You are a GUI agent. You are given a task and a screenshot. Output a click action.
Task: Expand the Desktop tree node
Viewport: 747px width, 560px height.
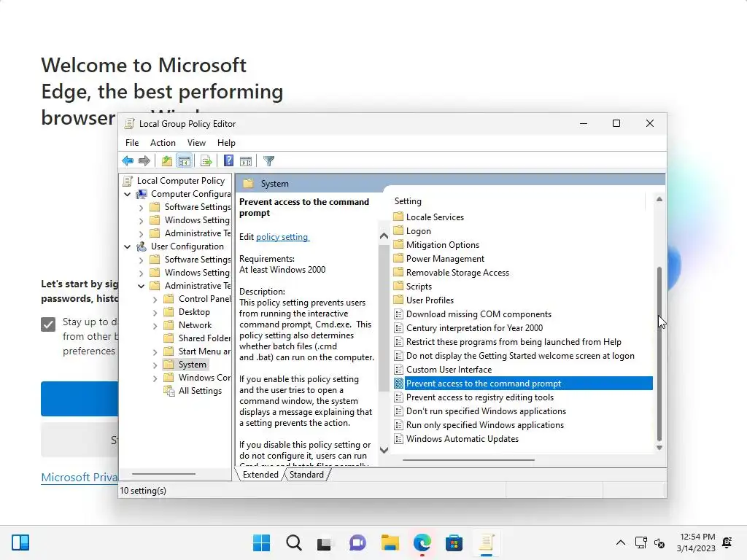(x=155, y=313)
